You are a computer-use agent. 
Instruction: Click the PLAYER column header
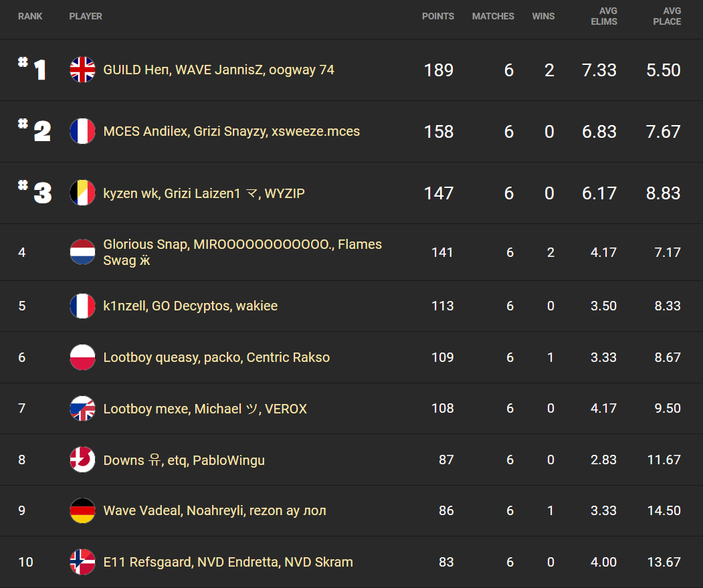pyautogui.click(x=86, y=16)
